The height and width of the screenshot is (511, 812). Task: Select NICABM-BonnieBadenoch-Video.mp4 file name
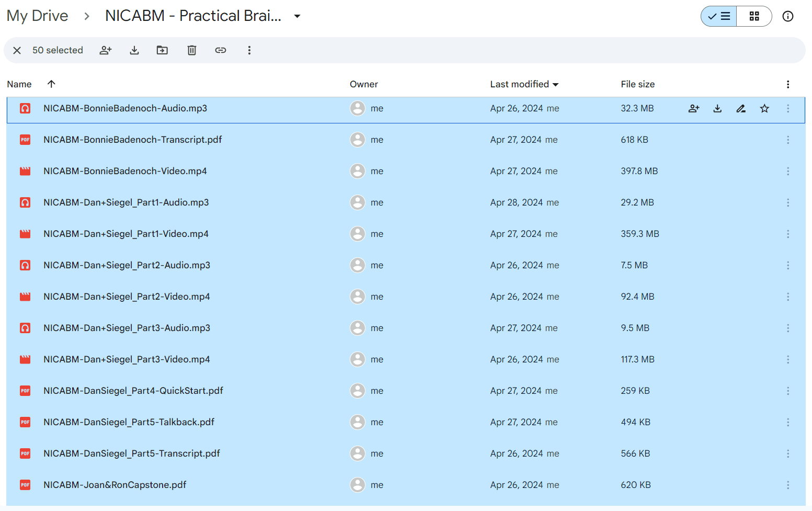125,171
